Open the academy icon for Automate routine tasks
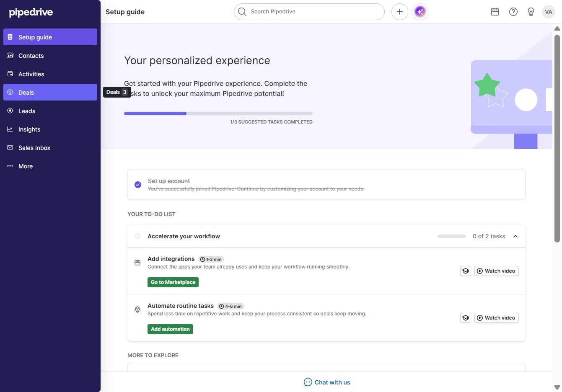Image resolution: width=562 pixels, height=392 pixels. pyautogui.click(x=466, y=318)
